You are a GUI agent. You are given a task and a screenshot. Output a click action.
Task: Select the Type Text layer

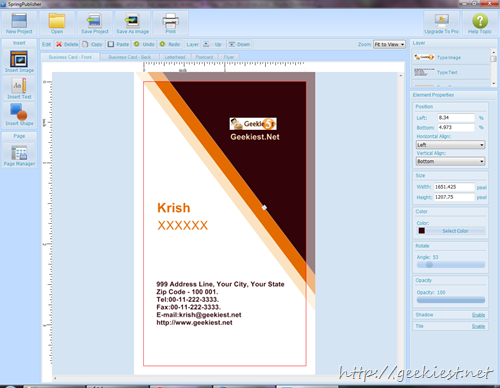pos(451,72)
